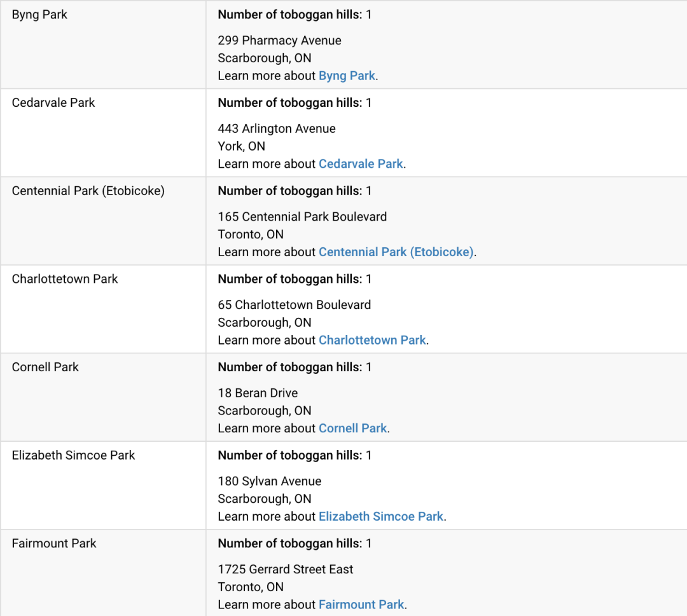687x616 pixels.
Task: Click the Cedarvale Park name cell
Action: (104, 133)
